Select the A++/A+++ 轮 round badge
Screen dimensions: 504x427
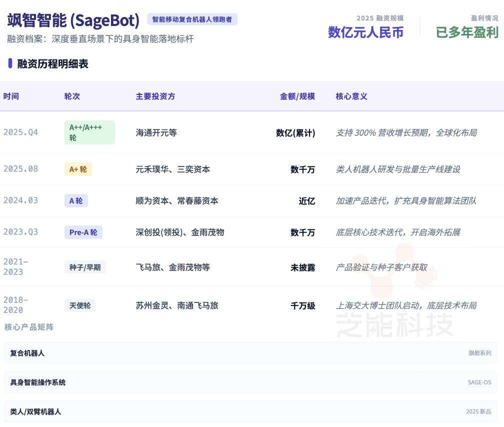[x=89, y=132]
